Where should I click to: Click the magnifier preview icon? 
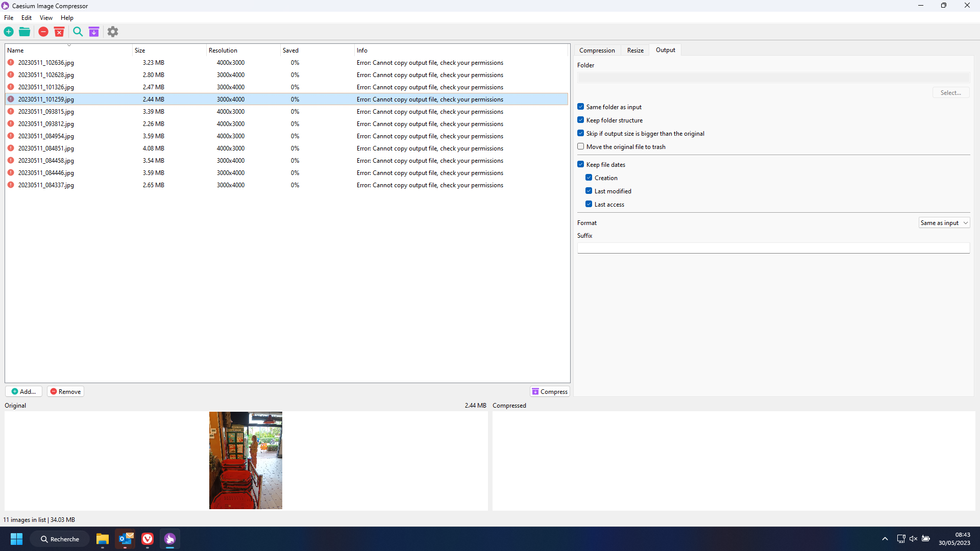tap(78, 32)
